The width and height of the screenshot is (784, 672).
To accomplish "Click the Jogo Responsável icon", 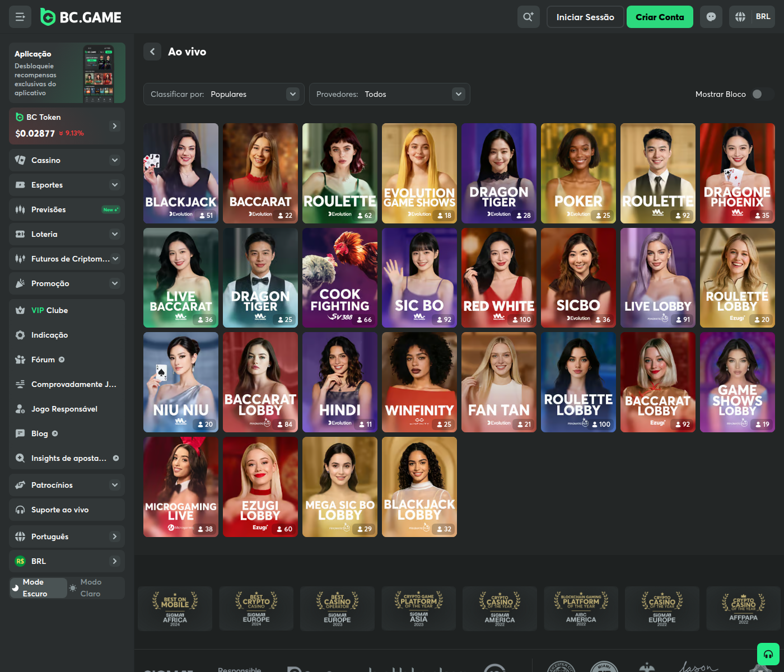I will point(20,409).
